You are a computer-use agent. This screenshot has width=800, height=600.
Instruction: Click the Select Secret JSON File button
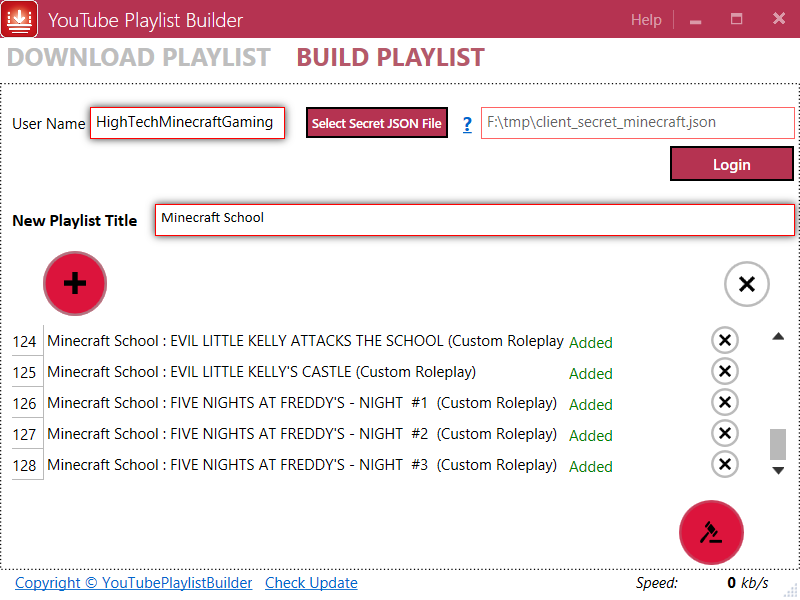point(377,122)
